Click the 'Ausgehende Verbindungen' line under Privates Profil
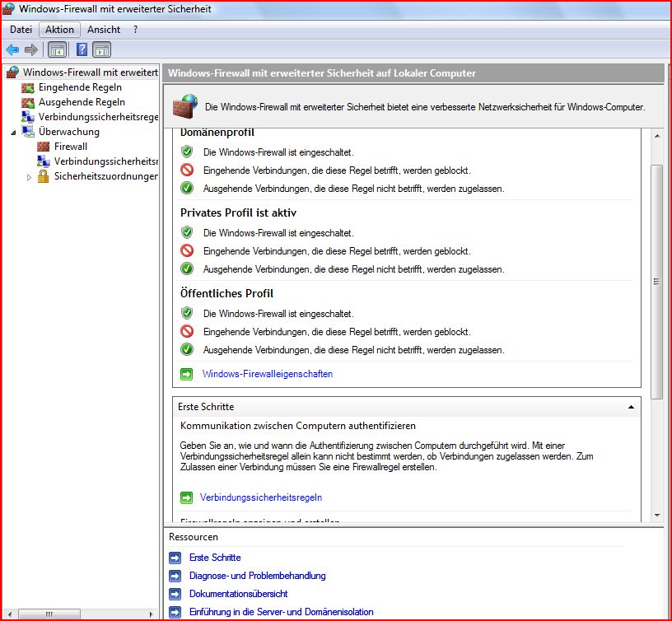This screenshot has height=621, width=672. [354, 269]
